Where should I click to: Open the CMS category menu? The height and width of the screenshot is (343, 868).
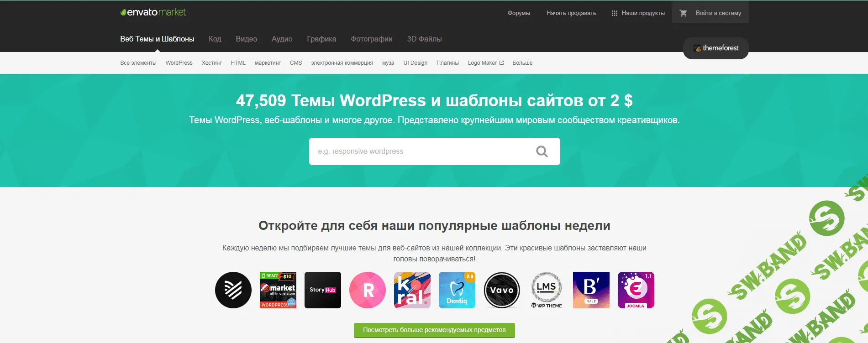(x=296, y=63)
